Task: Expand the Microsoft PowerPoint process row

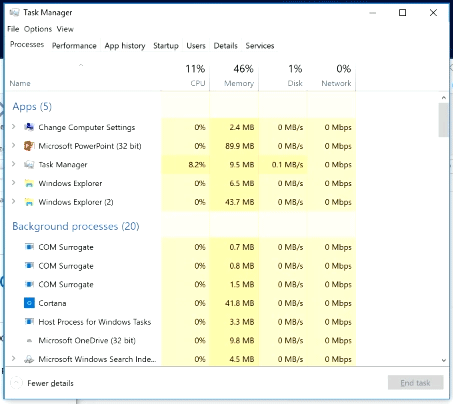Action: (x=13, y=145)
